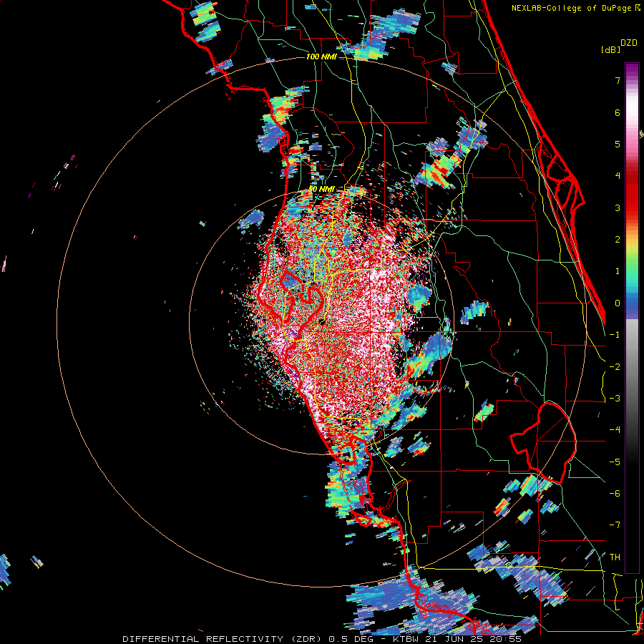Click the scale value 1
Viewport: 644px width, 644px height.
618,271
